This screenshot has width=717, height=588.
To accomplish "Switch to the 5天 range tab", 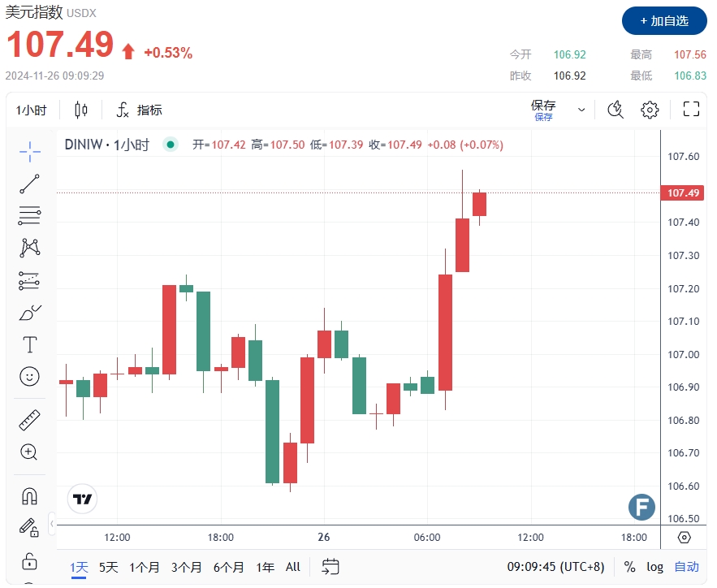I will pos(109,567).
